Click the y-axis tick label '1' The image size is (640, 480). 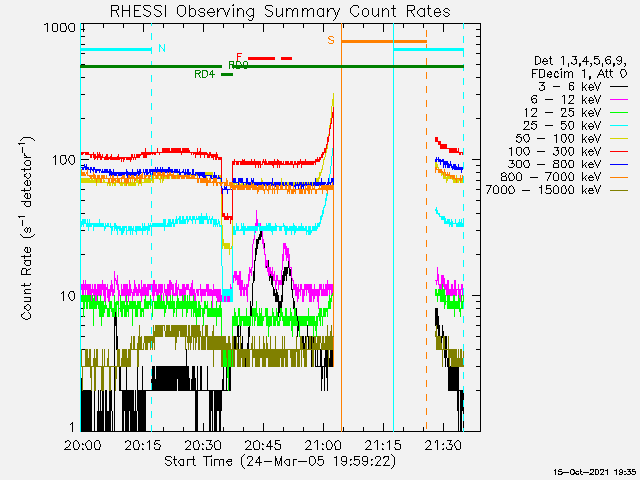pos(72,427)
